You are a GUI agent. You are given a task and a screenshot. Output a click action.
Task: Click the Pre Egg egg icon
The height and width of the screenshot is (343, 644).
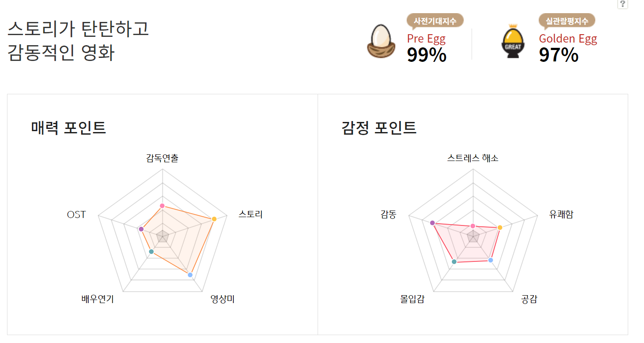[x=380, y=39]
